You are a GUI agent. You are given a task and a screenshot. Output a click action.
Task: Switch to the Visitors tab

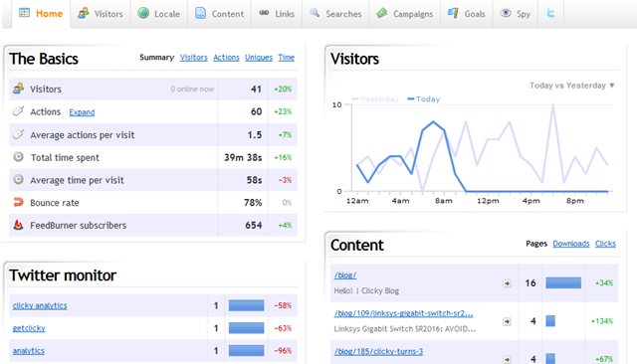tap(100, 14)
